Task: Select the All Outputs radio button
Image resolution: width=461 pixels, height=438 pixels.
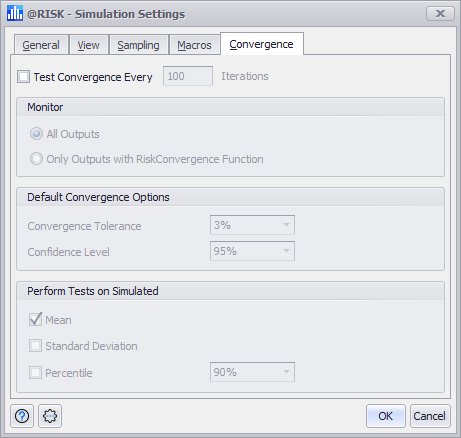Action: click(36, 134)
